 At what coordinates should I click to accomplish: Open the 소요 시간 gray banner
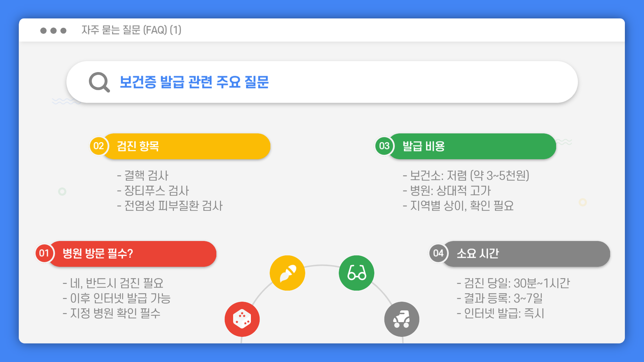tap(526, 253)
